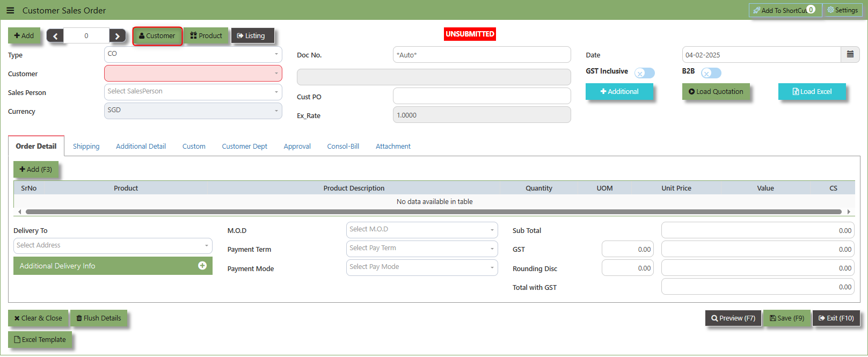Click Load Quotation button
868x357 pixels.
[x=716, y=91]
